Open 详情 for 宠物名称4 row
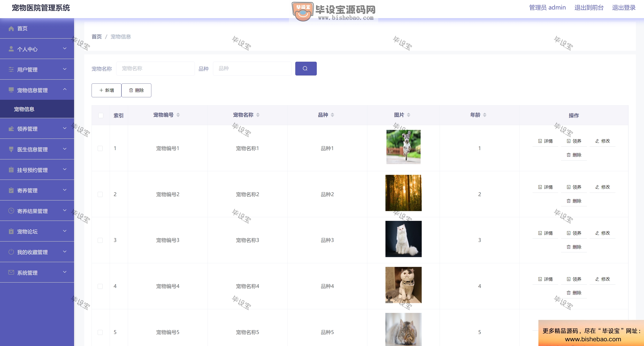This screenshot has width=644, height=346. click(545, 279)
